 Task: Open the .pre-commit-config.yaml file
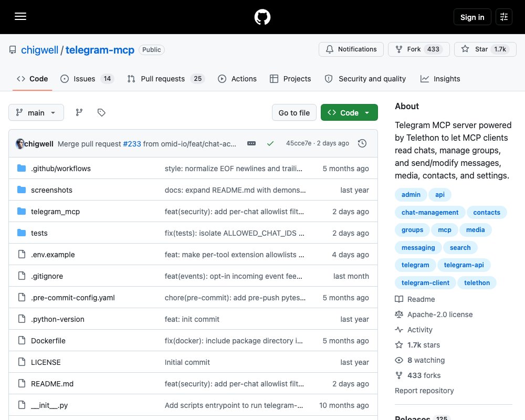click(x=73, y=298)
